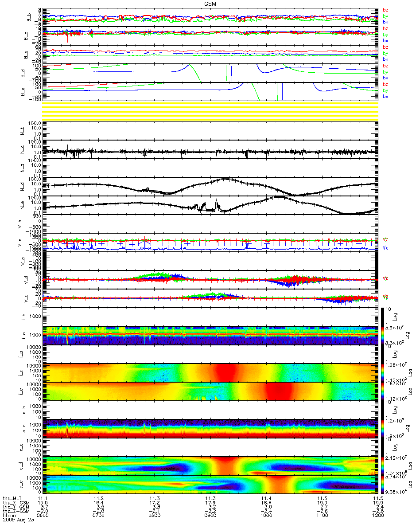Select the thc_MLT row label
This screenshot has width=412, height=532.
pos(12,499)
